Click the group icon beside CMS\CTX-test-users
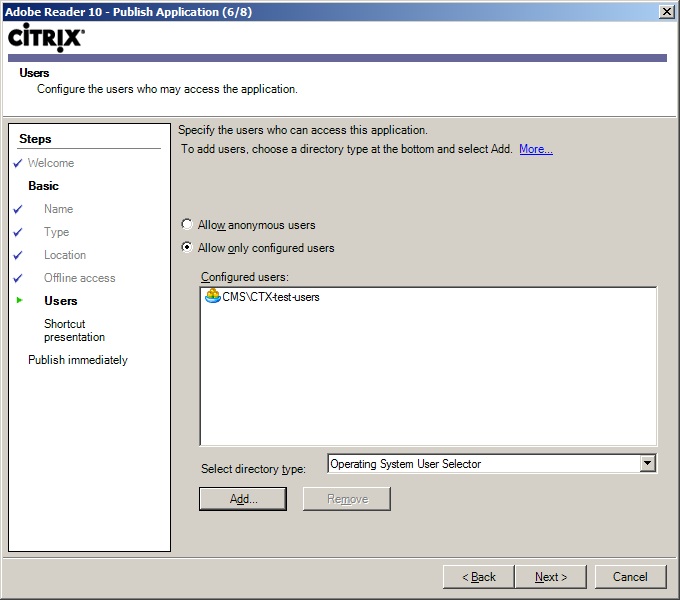 pyautogui.click(x=212, y=296)
